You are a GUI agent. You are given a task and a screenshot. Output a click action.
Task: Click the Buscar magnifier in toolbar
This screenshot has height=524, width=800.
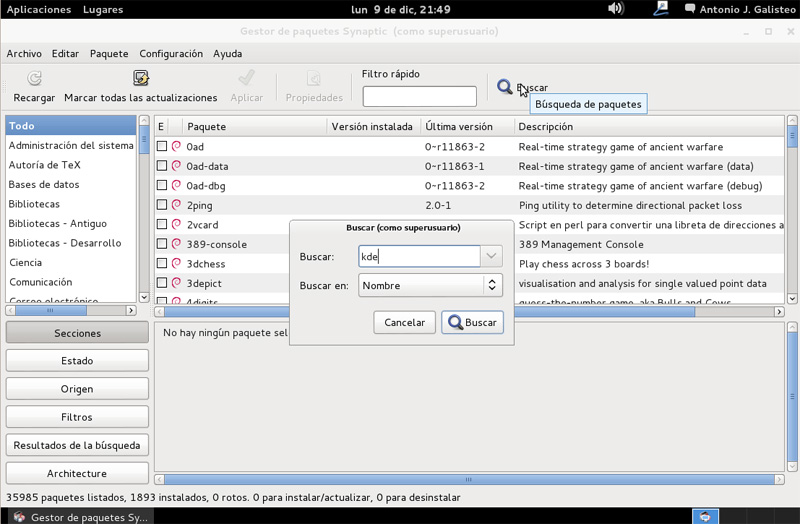pos(505,87)
